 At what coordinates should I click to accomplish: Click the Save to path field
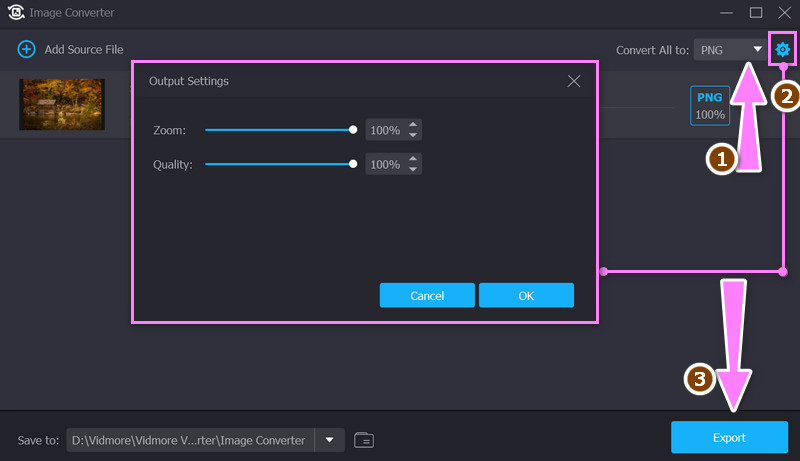coord(190,439)
